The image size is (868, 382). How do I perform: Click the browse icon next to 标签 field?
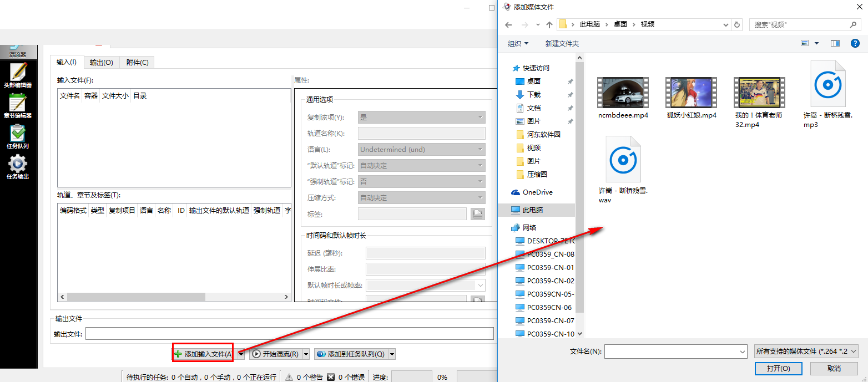click(477, 214)
